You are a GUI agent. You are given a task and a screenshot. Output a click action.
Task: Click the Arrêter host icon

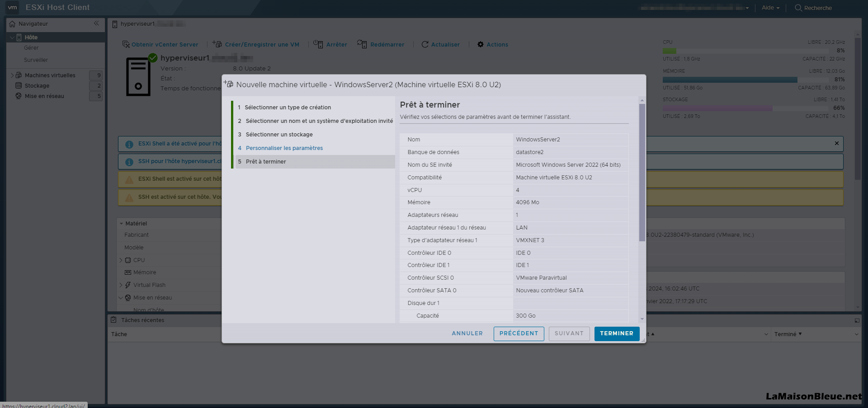click(x=318, y=44)
